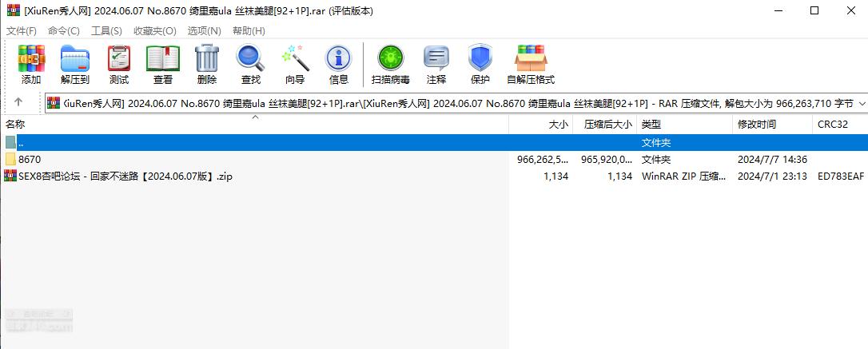The height and width of the screenshot is (349, 868).
Task: Click the 文件夹 type cell of 8670
Action: click(x=656, y=159)
